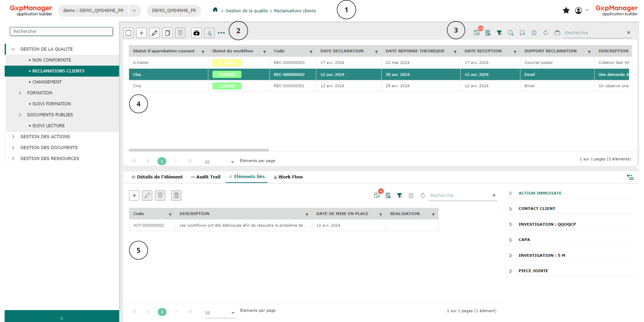Open the Code column filter in top table
644x322 pixels.
[x=311, y=52]
